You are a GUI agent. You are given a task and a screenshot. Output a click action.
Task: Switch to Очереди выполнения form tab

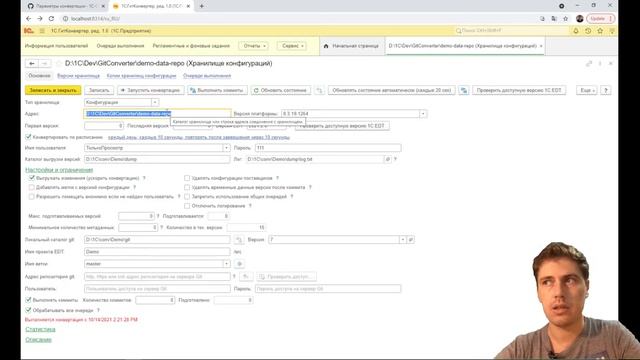[207, 76]
